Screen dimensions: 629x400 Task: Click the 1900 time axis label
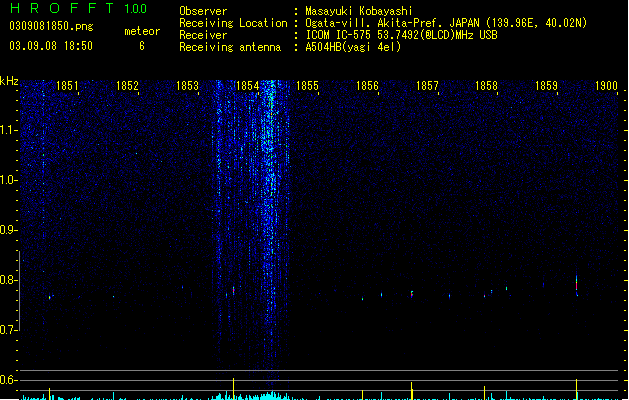[606, 86]
